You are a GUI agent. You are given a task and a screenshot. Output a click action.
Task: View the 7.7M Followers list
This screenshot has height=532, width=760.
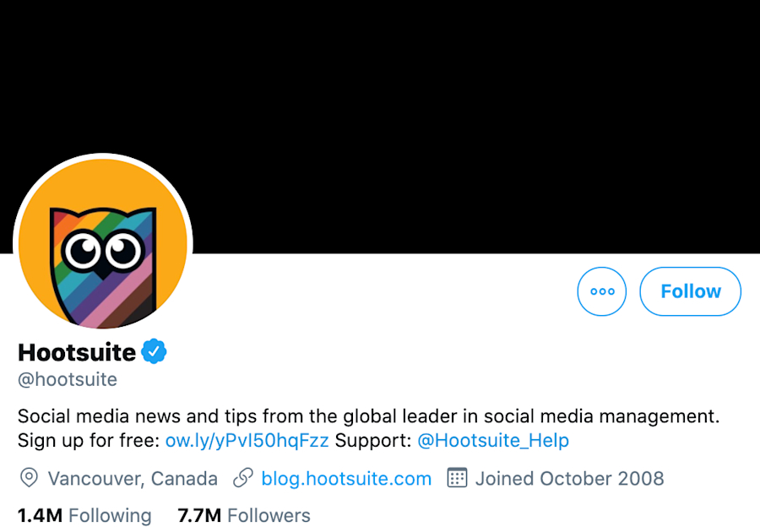tap(243, 515)
